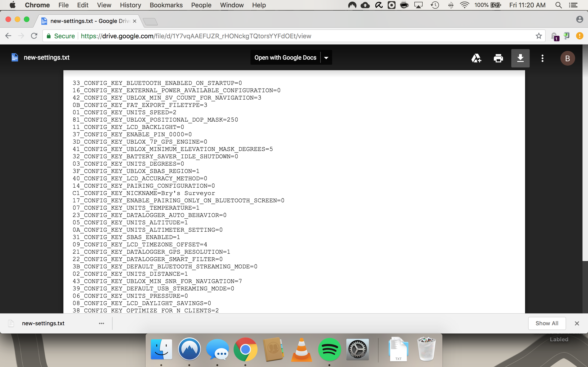
Task: Open options for downloaded new-settings.txt item
Action: 101,323
